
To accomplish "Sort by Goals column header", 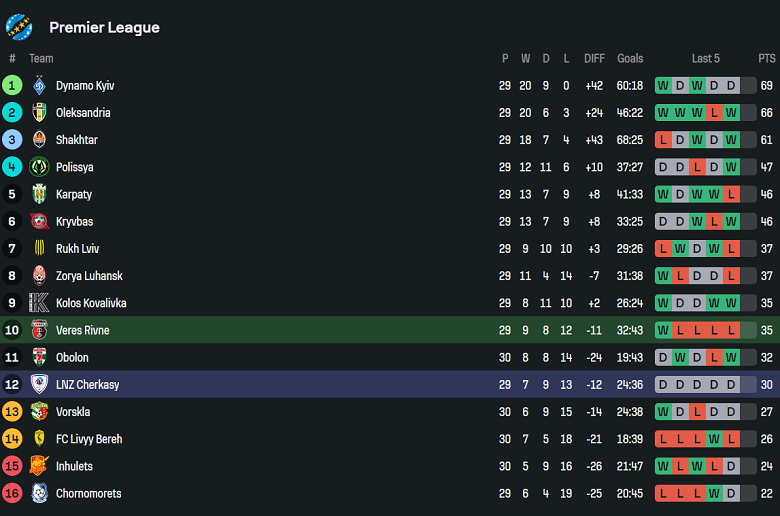I will coord(630,59).
